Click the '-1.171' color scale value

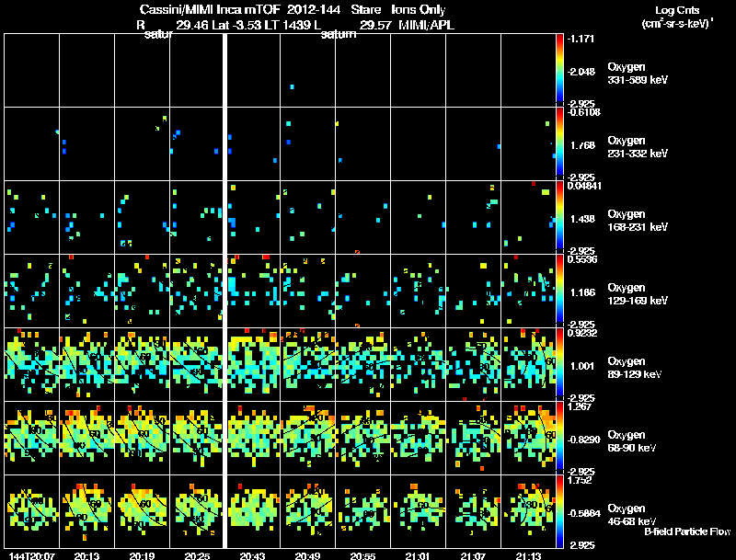581,39
